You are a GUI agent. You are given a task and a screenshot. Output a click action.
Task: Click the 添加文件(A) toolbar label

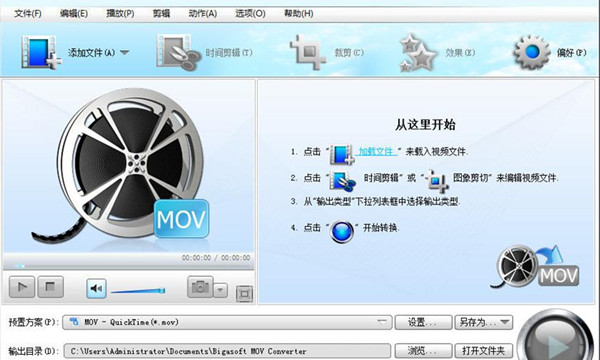[x=92, y=53]
